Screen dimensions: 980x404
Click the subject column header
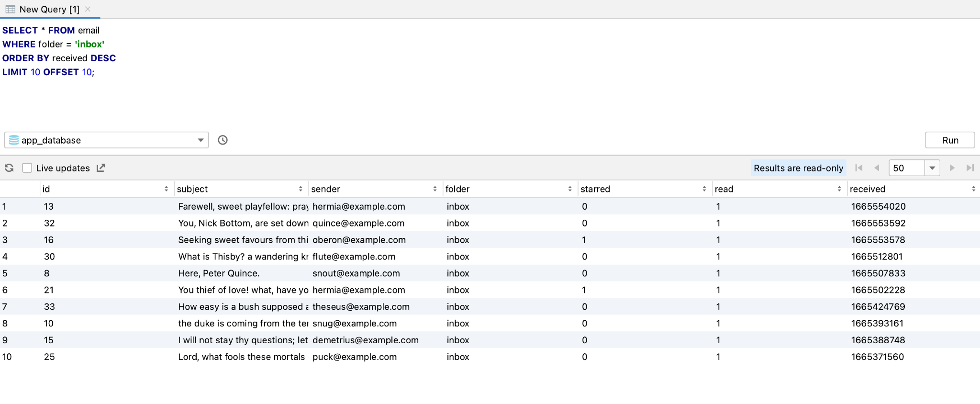192,189
